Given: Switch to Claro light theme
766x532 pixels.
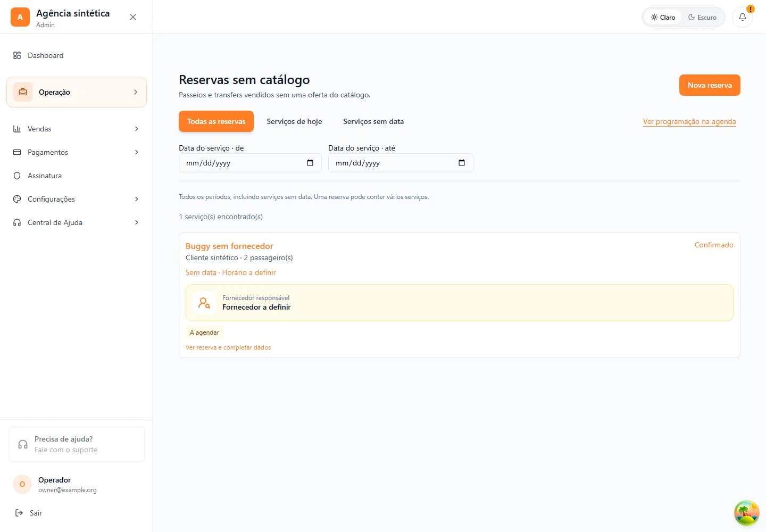Looking at the screenshot, I should tap(663, 17).
